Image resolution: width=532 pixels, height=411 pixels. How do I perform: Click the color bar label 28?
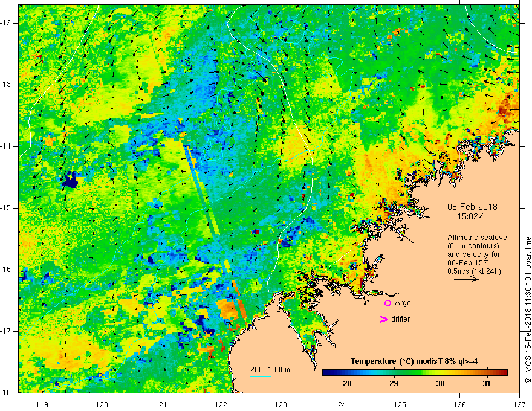pyautogui.click(x=347, y=384)
